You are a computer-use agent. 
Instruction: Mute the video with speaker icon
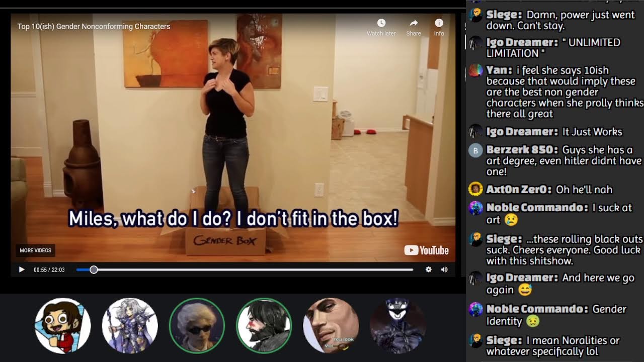pyautogui.click(x=444, y=269)
